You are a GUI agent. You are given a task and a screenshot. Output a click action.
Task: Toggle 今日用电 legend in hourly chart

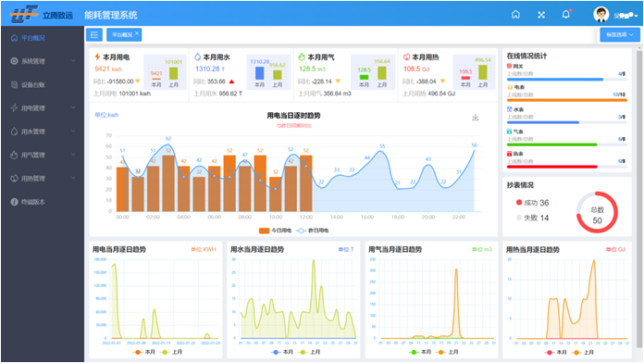tap(275, 231)
